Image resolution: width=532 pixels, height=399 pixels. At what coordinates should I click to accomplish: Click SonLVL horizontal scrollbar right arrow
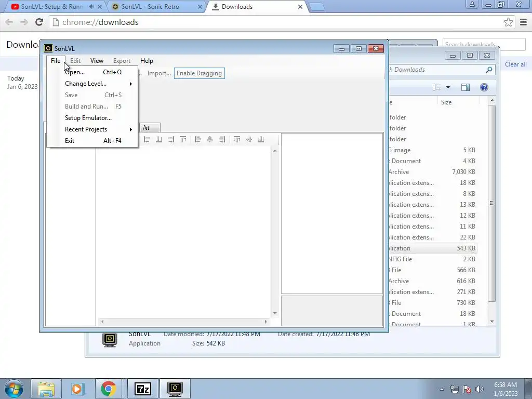[x=265, y=322]
